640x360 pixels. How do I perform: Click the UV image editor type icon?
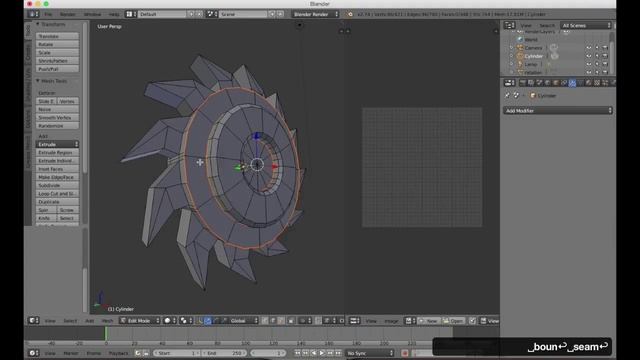(354, 321)
